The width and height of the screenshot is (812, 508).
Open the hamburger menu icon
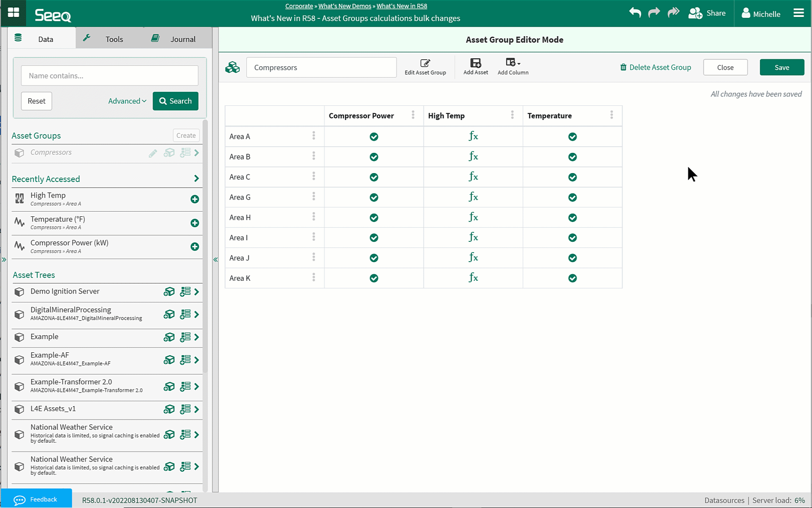point(798,13)
